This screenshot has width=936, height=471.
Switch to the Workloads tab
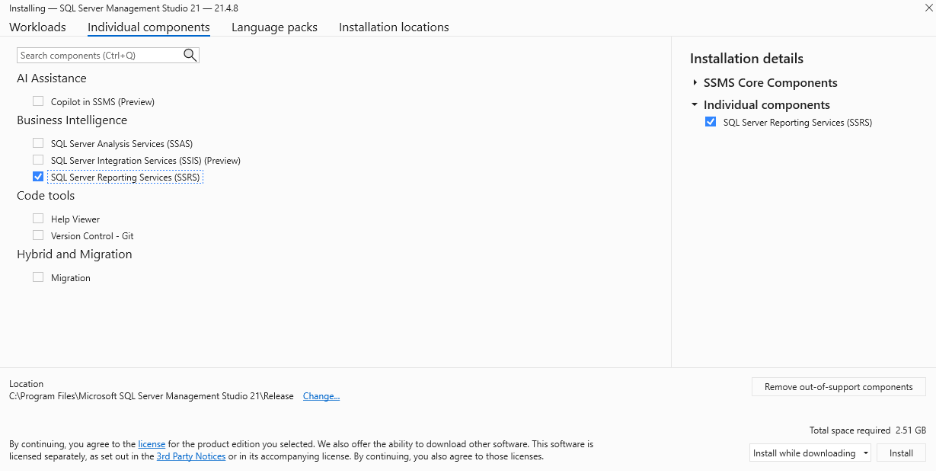point(37,27)
